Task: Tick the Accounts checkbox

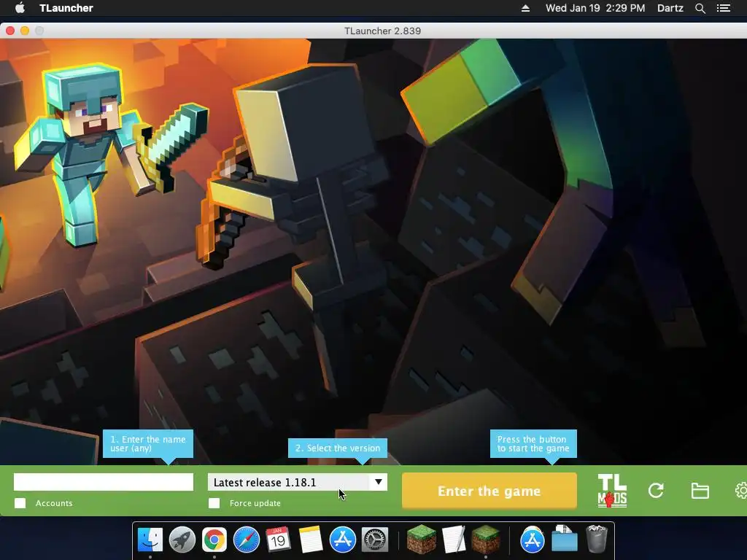Action: (20, 503)
